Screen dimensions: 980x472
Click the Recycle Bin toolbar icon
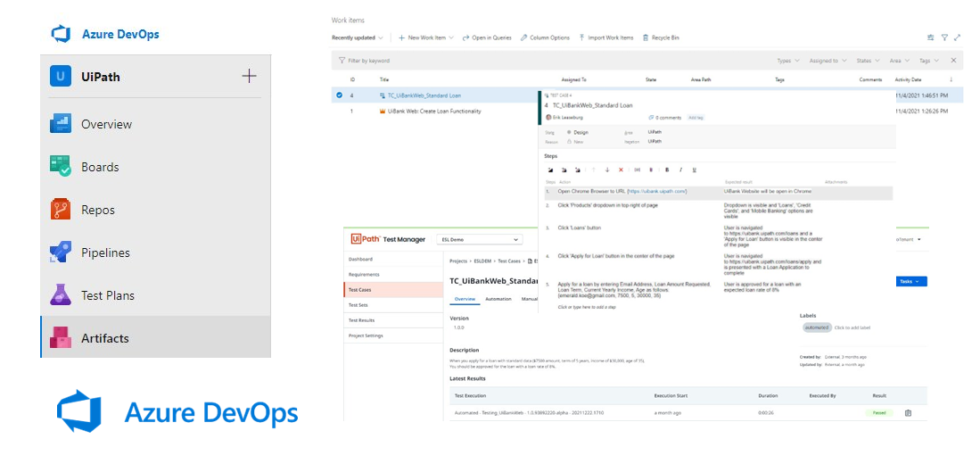coord(646,37)
